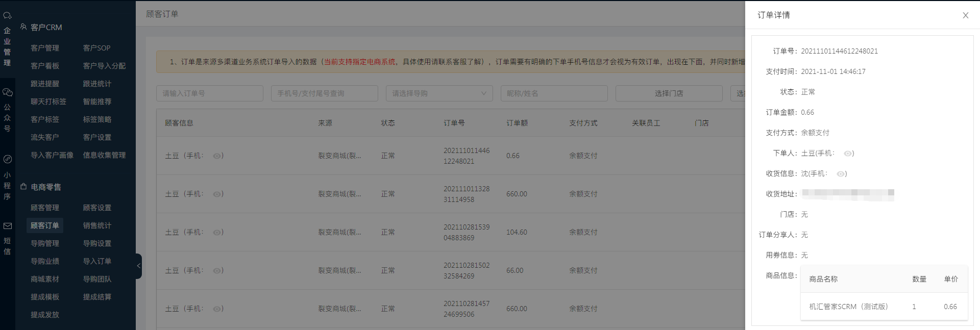This screenshot has width=980, height=330.
Task: Select 客户设置 in sidebar
Action: tap(97, 137)
